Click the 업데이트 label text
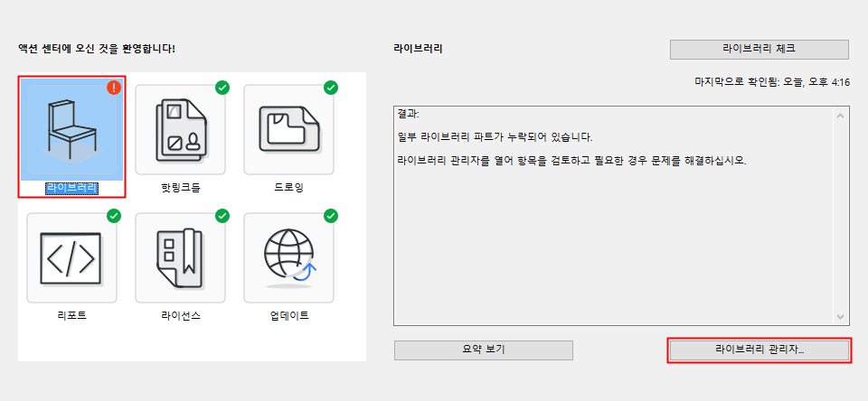The image size is (868, 401). (289, 316)
